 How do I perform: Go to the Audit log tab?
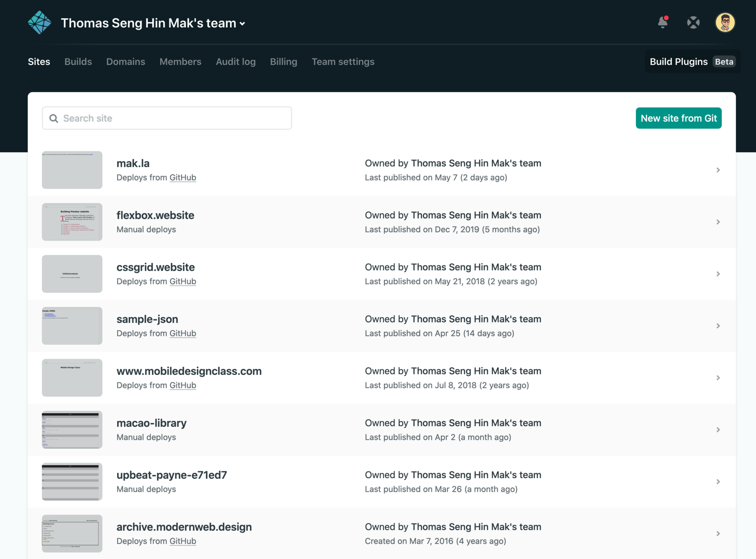[236, 62]
